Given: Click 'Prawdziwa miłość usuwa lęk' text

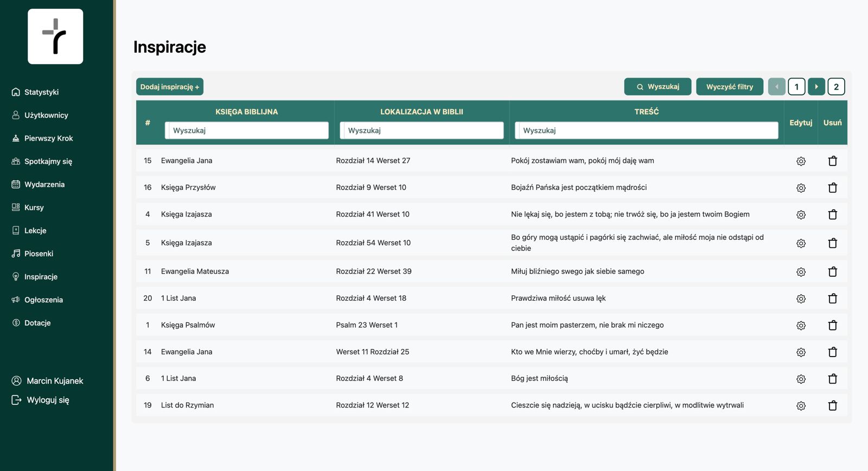Looking at the screenshot, I should (558, 298).
